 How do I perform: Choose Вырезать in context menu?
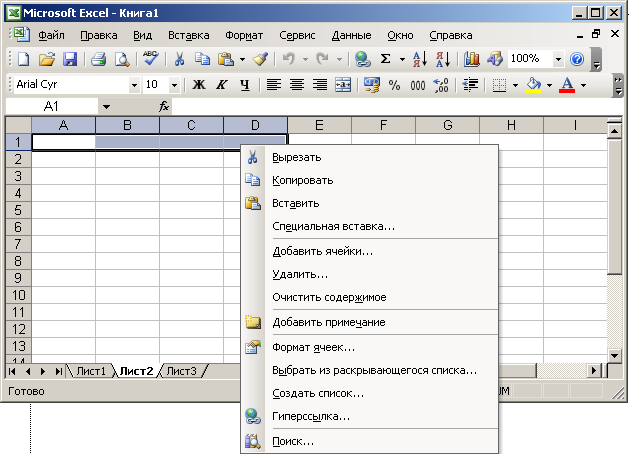(369, 157)
